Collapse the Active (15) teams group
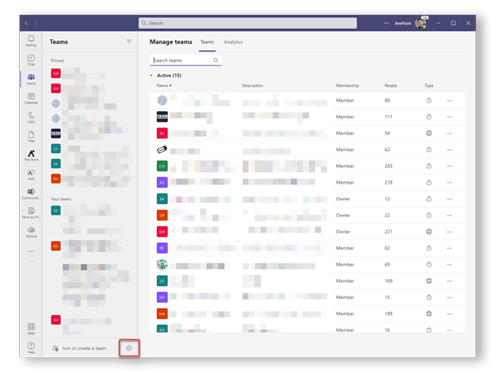 151,75
